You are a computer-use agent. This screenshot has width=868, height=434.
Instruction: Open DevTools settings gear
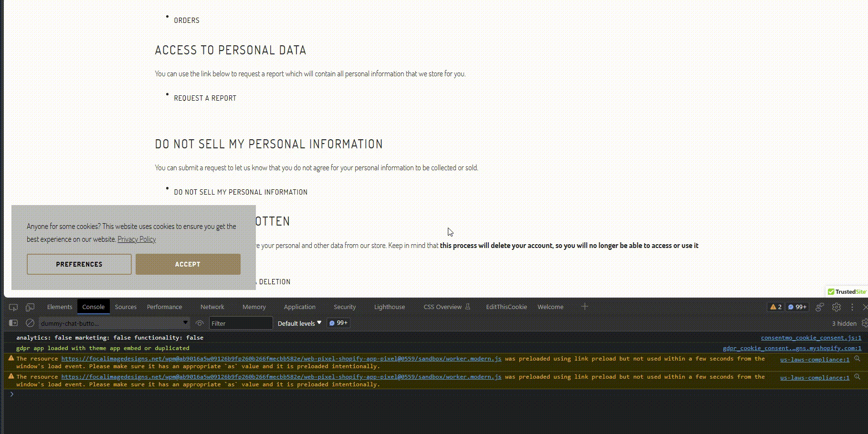pyautogui.click(x=836, y=307)
